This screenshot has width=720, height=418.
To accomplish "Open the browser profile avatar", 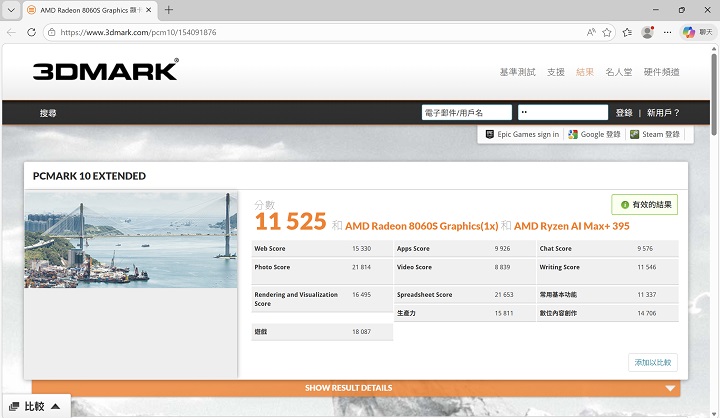I will pyautogui.click(x=647, y=32).
